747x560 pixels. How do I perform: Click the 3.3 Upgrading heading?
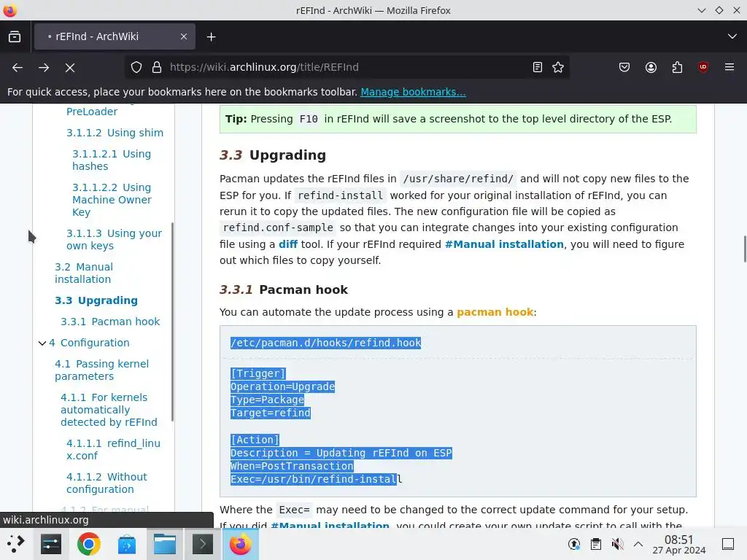[273, 155]
